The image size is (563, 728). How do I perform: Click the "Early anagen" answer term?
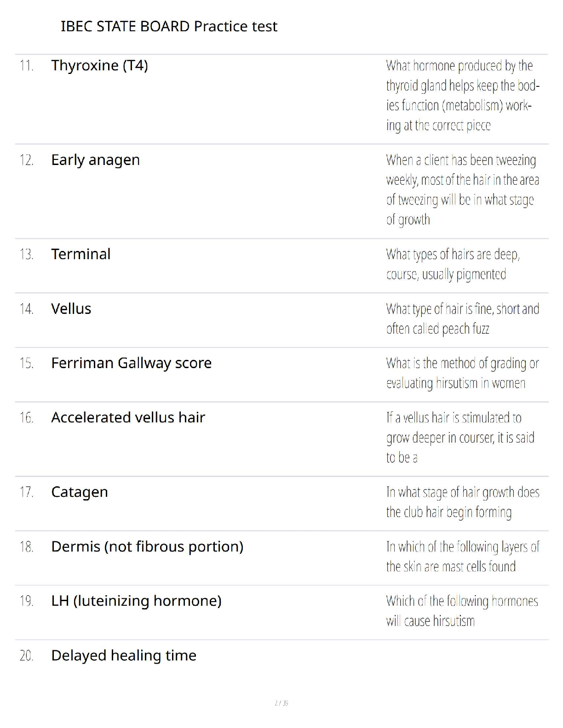(95, 160)
